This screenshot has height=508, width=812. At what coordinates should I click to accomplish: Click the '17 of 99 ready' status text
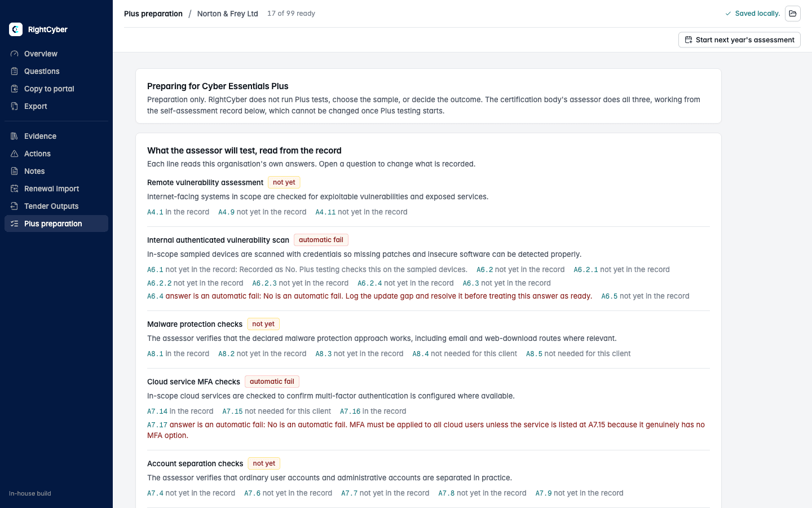pos(291,14)
